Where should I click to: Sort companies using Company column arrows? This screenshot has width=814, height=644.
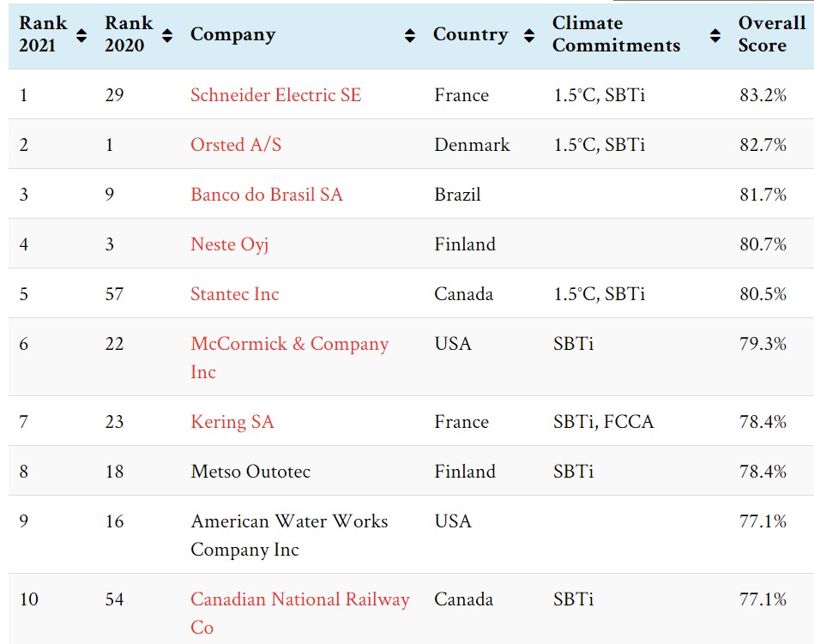point(410,35)
